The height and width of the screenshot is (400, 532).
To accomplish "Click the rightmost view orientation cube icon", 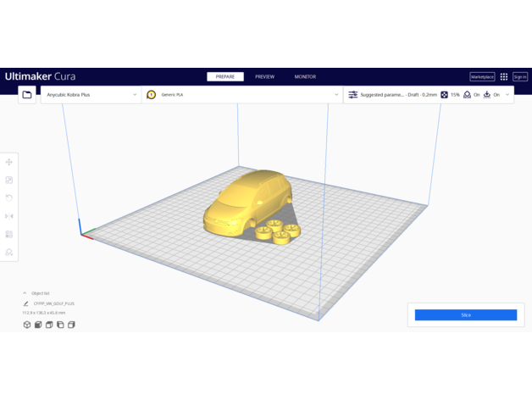I will [71, 325].
